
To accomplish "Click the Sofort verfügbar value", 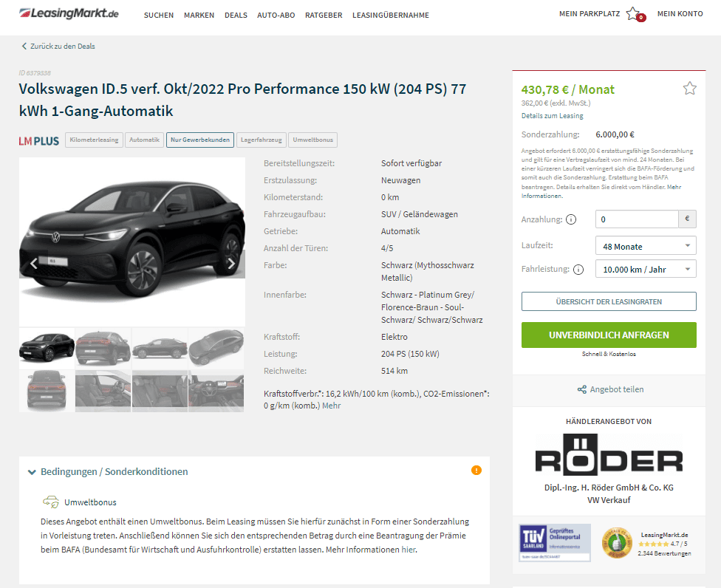I will pos(411,163).
